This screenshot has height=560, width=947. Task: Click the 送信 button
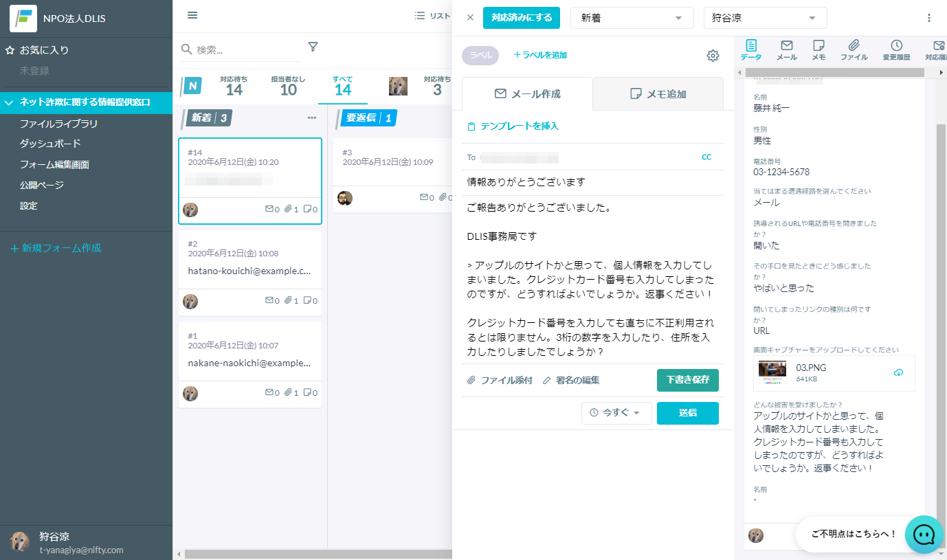point(688,413)
